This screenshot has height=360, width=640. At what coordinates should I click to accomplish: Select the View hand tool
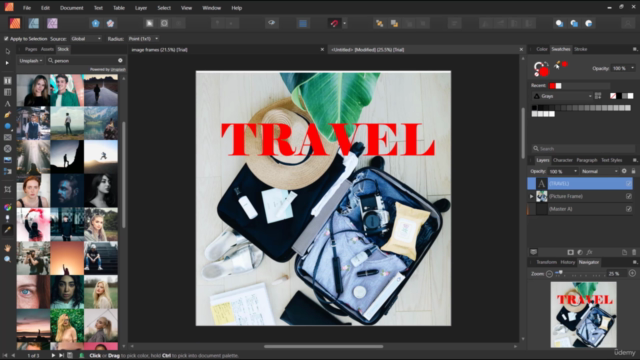(x=7, y=248)
